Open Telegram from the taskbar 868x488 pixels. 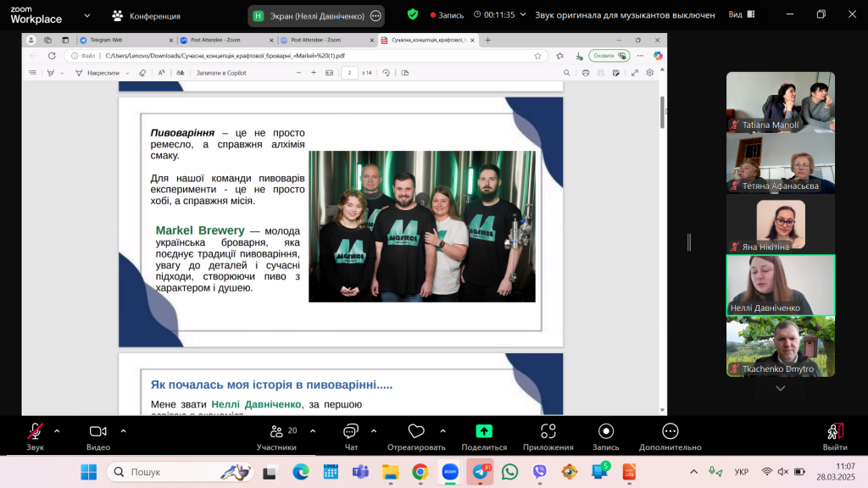click(480, 472)
